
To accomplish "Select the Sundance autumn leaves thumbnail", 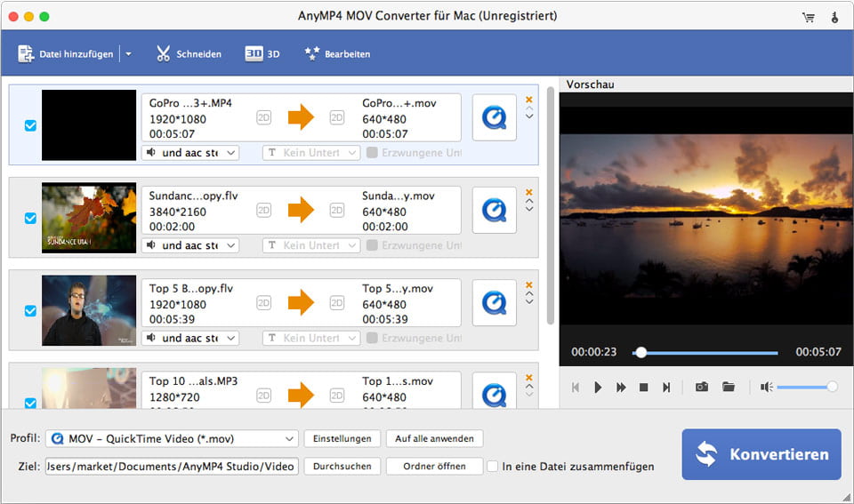I will click(x=89, y=218).
